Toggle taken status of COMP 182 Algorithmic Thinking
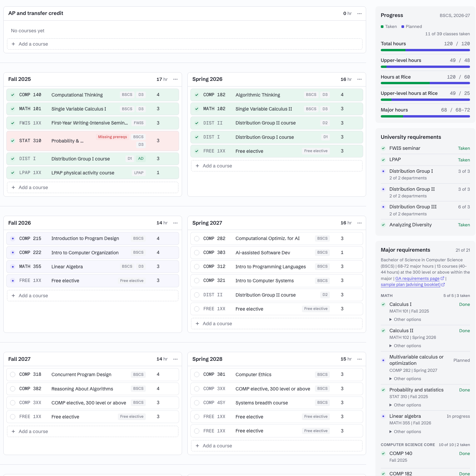476x476 pixels. coord(197,95)
